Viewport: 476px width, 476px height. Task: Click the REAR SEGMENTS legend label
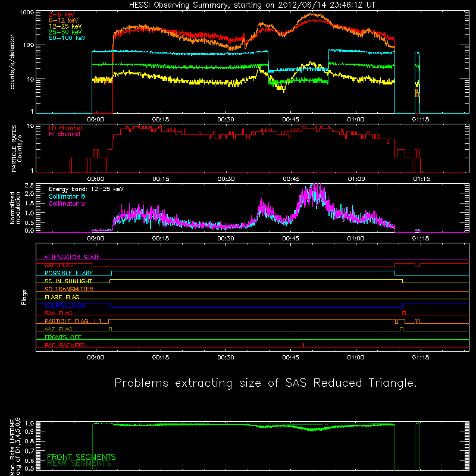point(79,464)
